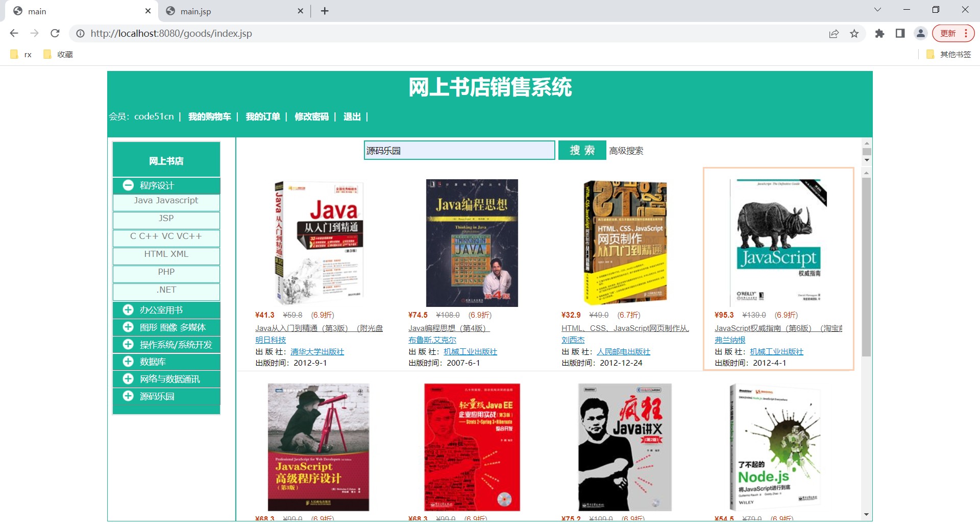Open title link Java编程思想（第4版）
This screenshot has height=526, width=980.
449,328
